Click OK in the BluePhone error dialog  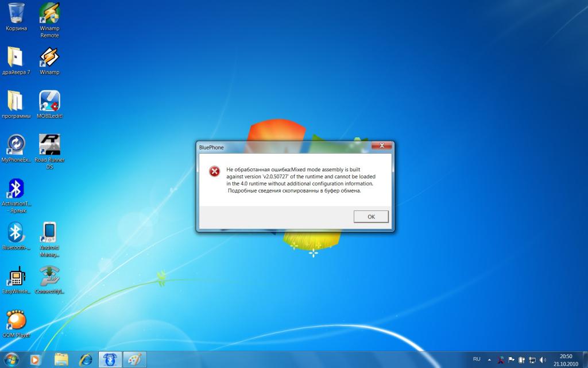[x=370, y=217]
